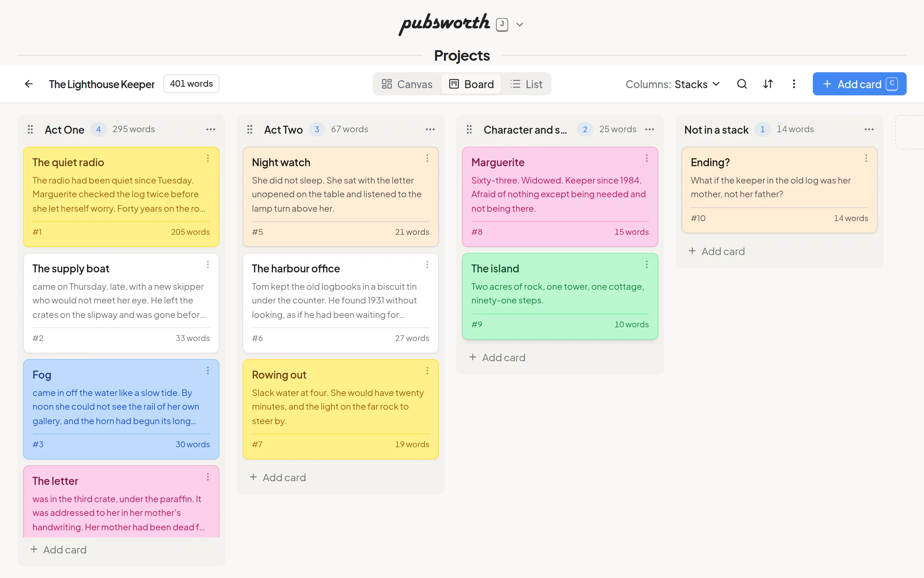Screen dimensions: 924x578
Task: Open the Rowing out card menu
Action: coord(427,371)
